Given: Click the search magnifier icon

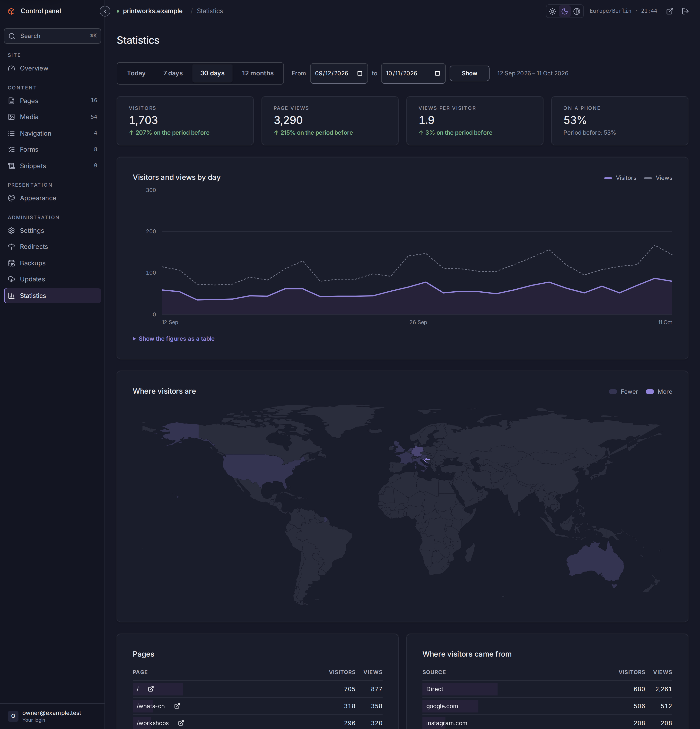Looking at the screenshot, I should pyautogui.click(x=12, y=36).
